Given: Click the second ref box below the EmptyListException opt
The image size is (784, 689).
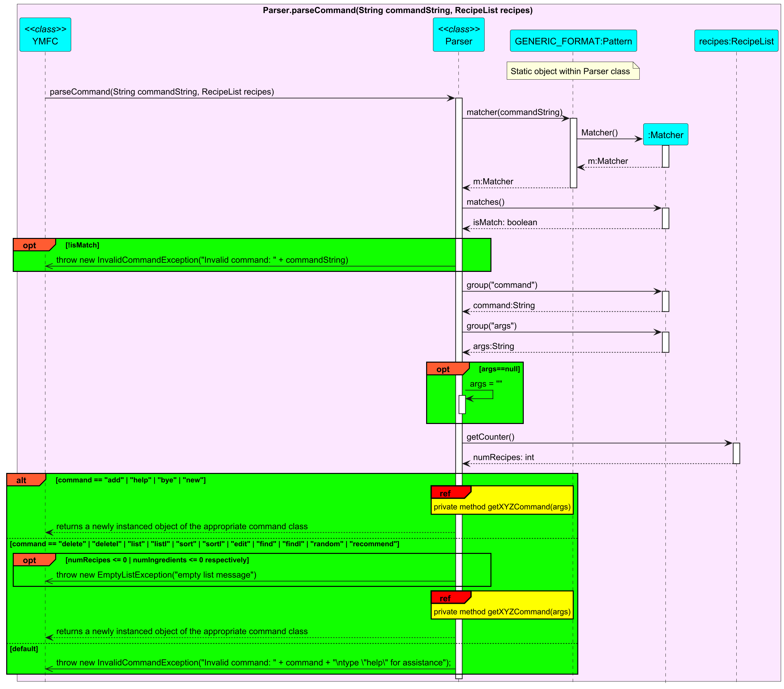Looking at the screenshot, I should coord(502,605).
